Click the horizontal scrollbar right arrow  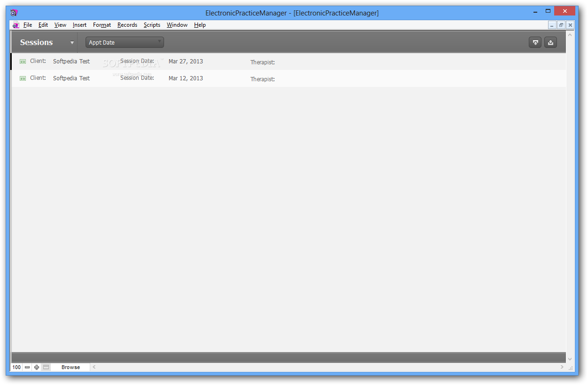click(562, 367)
